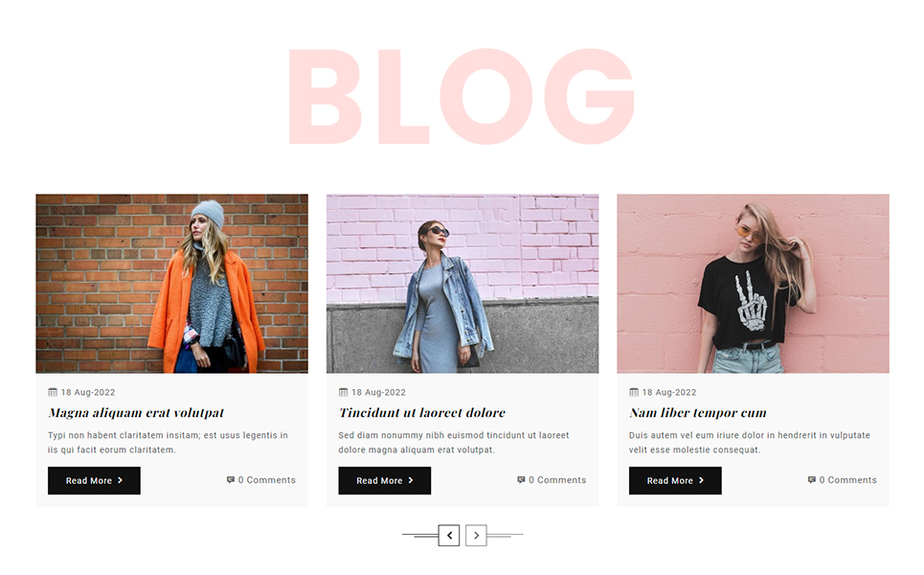
Task: Click the next slide arrow button
Action: click(476, 536)
